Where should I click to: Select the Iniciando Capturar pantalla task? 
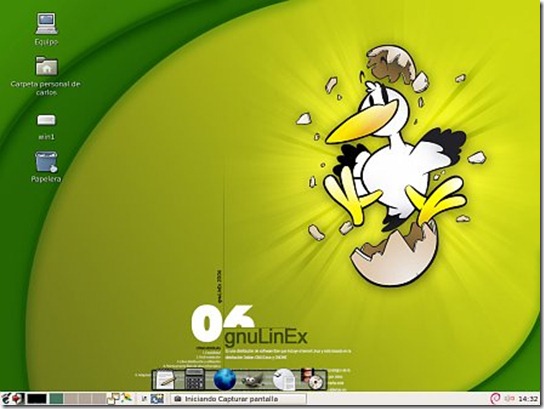[x=238, y=399]
